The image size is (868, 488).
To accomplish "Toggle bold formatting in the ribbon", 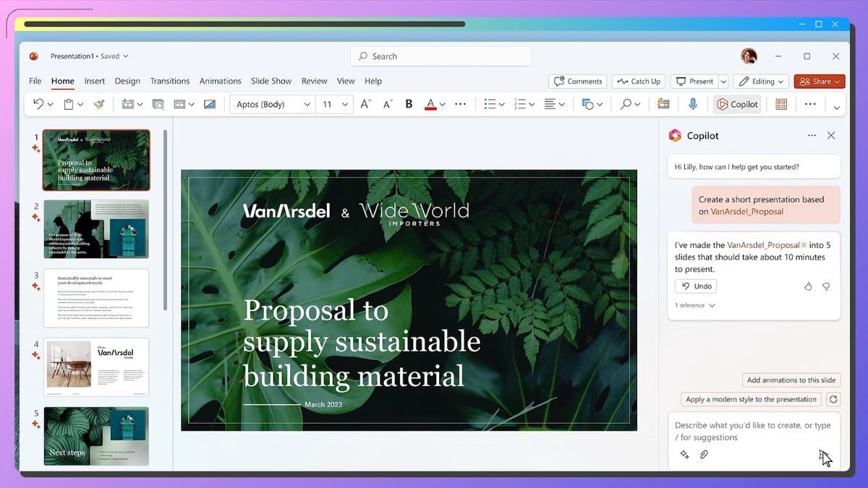I will pyautogui.click(x=409, y=104).
